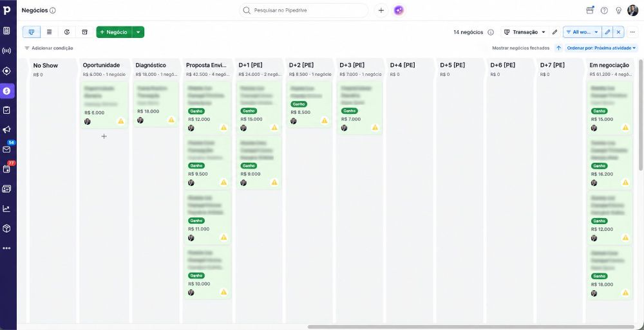This screenshot has width=644, height=330.
Task: Select the D+1 [PE] stage header
Action: pos(251,65)
